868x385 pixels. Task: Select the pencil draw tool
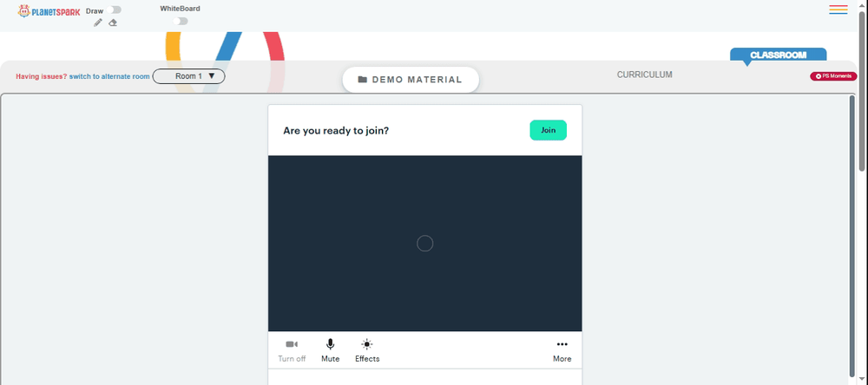[x=98, y=23]
